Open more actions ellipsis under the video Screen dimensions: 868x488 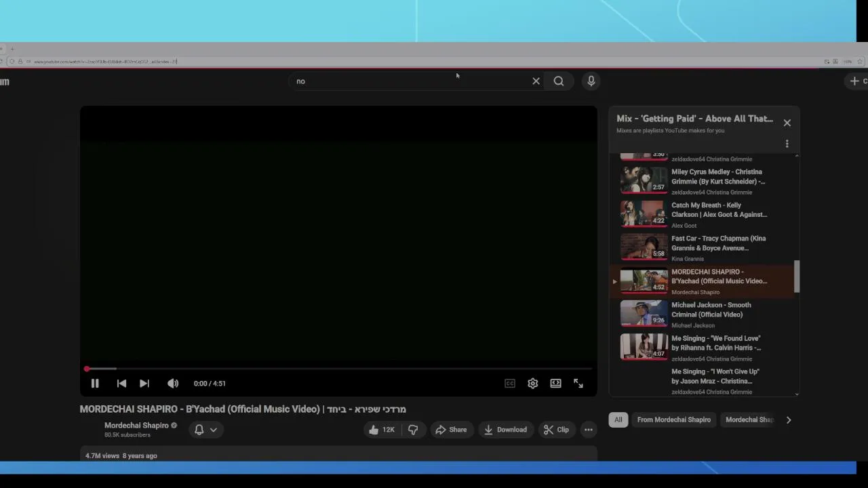point(589,430)
